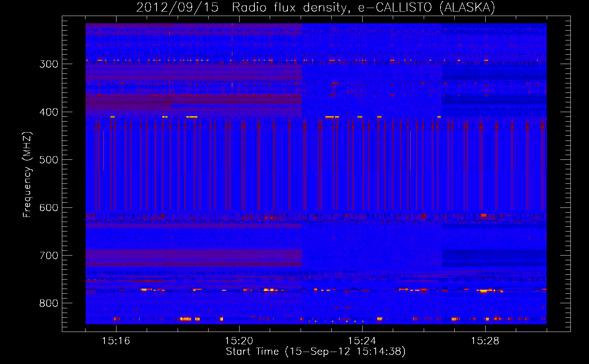The image size is (589, 364).
Task: Select the 500 frequency tick label
Action: point(49,160)
